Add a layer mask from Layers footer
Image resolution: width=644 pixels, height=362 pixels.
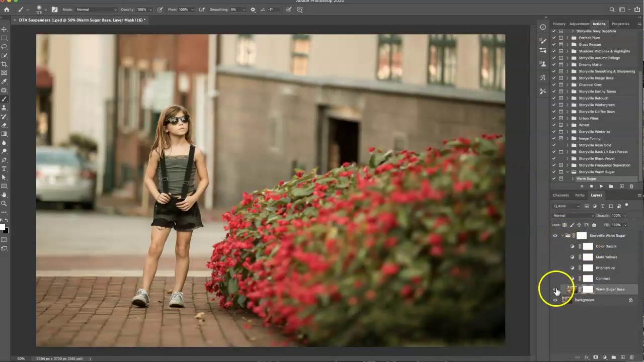coord(596,357)
